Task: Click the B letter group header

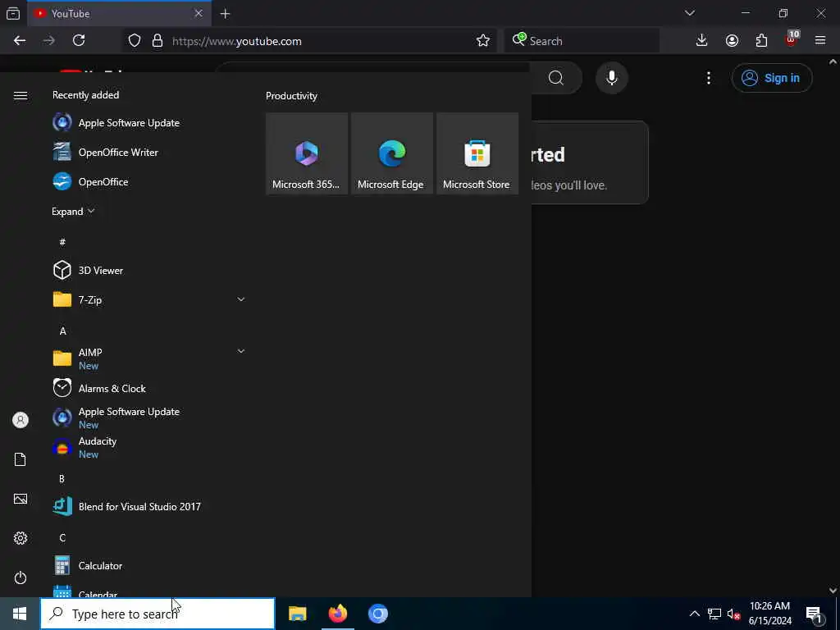Action: pos(62,478)
